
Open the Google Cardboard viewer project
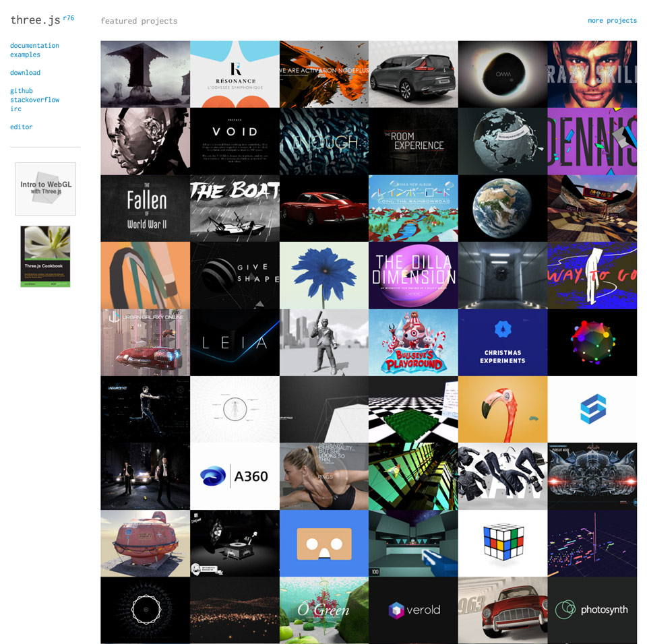click(324, 544)
